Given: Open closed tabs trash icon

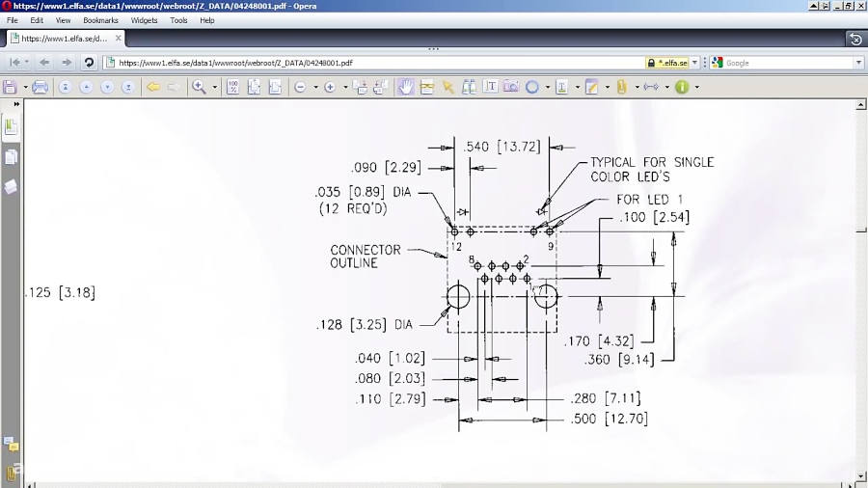Looking at the screenshot, I should (855, 39).
